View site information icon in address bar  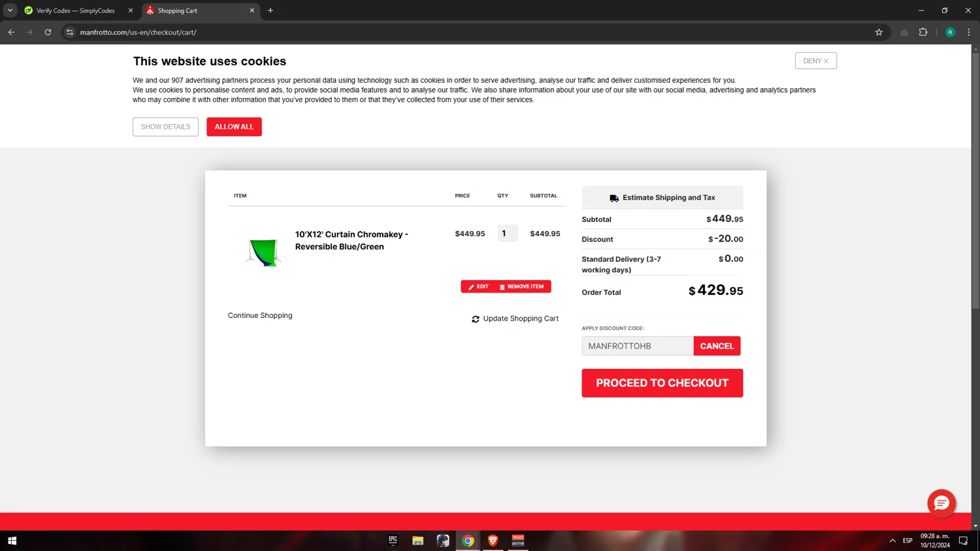tap(70, 32)
